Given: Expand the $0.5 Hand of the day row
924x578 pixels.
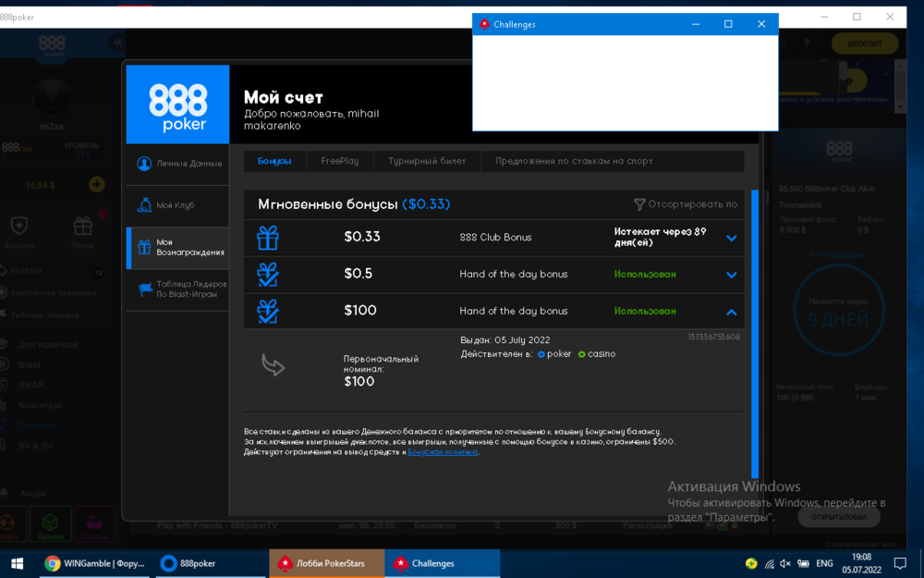Looking at the screenshot, I should (x=731, y=275).
